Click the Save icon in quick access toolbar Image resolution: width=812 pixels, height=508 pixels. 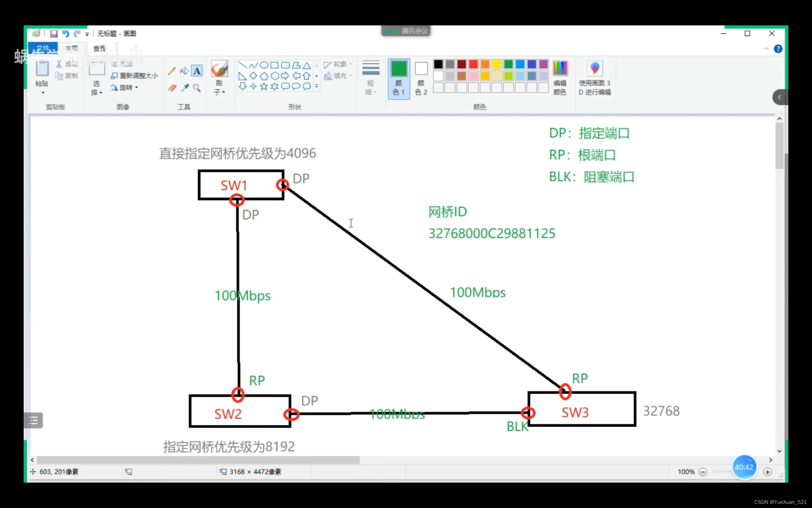pyautogui.click(x=54, y=34)
